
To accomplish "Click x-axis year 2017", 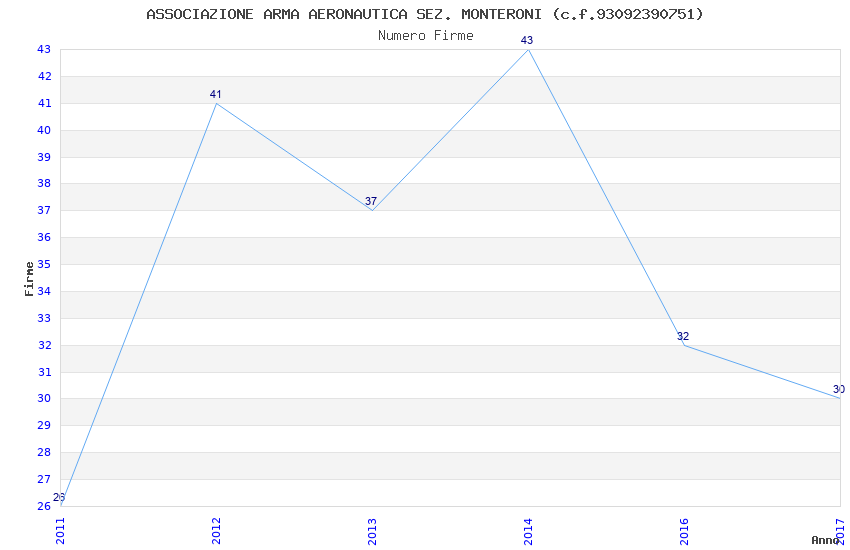I will click(x=840, y=531).
